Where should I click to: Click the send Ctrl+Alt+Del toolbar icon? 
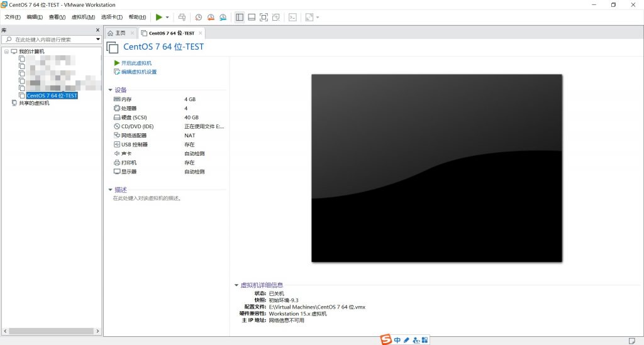[x=182, y=17]
